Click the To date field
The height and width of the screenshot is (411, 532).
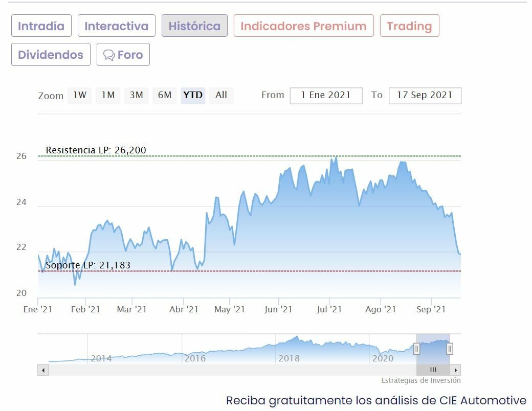[x=425, y=96]
